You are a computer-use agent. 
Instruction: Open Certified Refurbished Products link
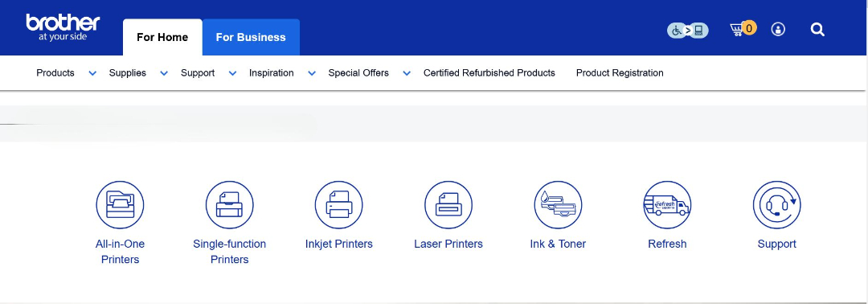click(x=489, y=73)
